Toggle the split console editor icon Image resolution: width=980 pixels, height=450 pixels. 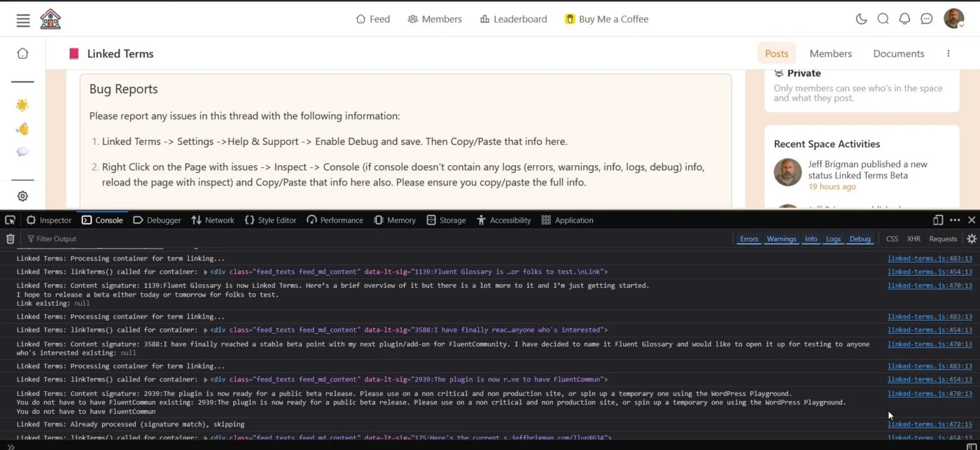pyautogui.click(x=971, y=446)
